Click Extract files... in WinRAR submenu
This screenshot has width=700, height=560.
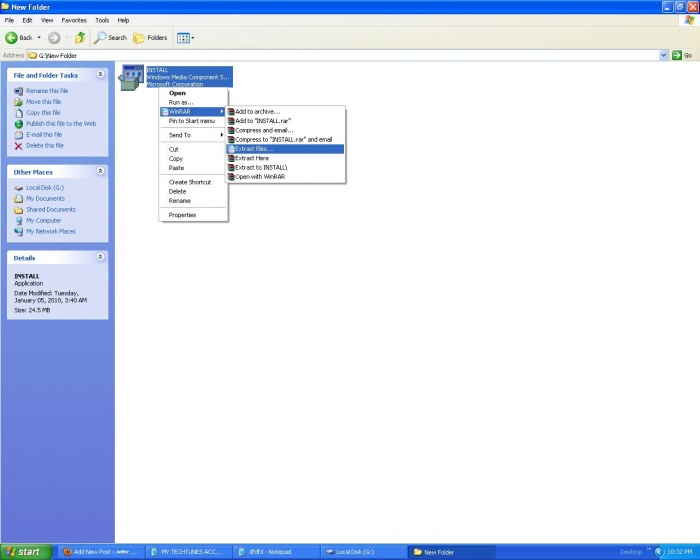pos(286,149)
